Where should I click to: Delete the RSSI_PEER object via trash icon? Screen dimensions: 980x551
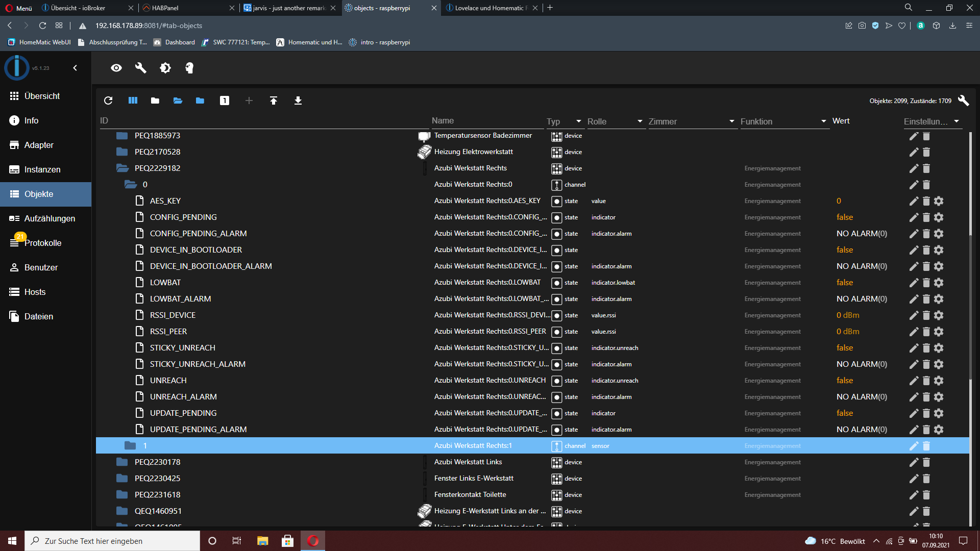pyautogui.click(x=926, y=332)
